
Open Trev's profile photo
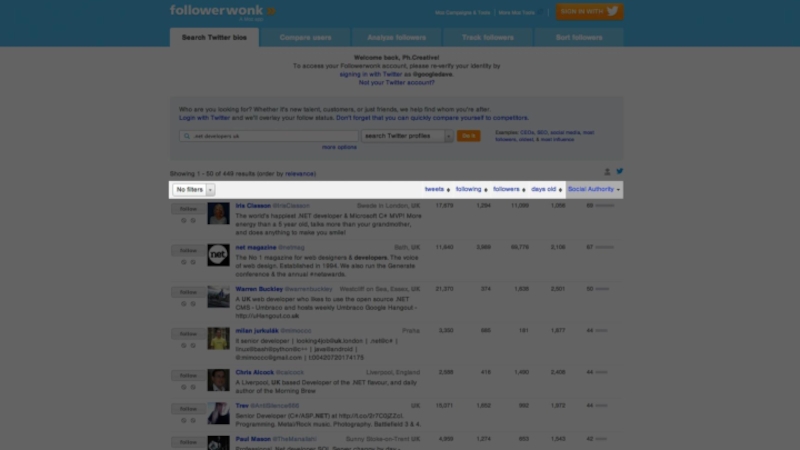218,413
